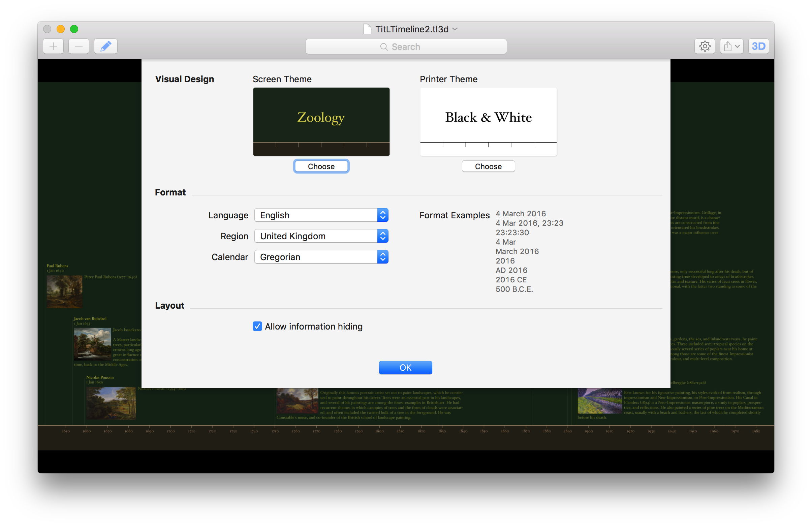
Task: Toggle the 3D view button
Action: tap(758, 46)
